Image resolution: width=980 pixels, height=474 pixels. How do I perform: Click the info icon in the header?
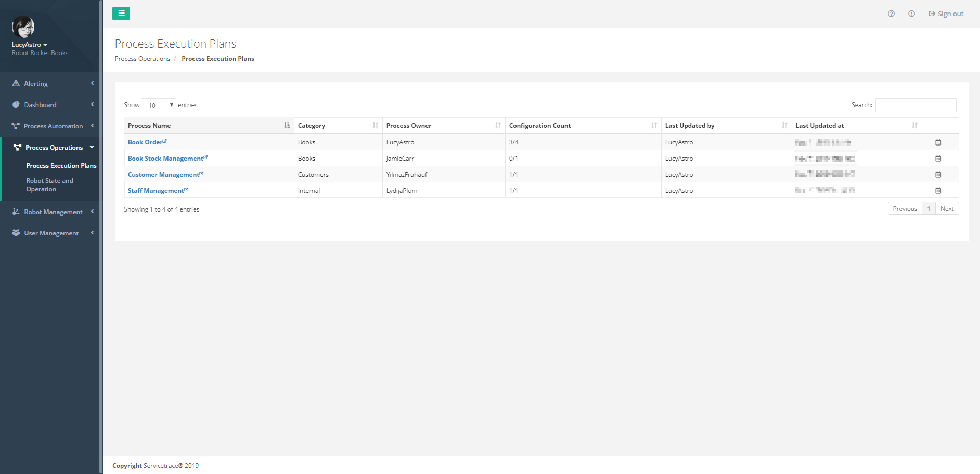click(x=912, y=14)
